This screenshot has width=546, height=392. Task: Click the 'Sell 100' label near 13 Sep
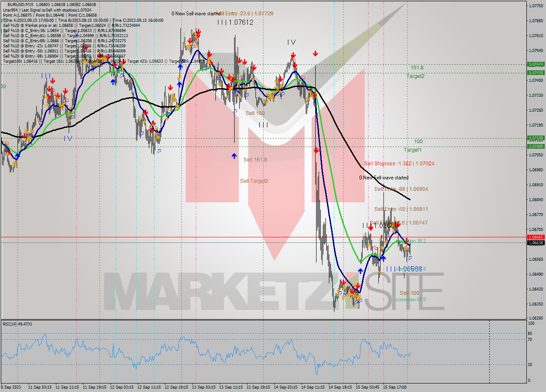point(255,113)
